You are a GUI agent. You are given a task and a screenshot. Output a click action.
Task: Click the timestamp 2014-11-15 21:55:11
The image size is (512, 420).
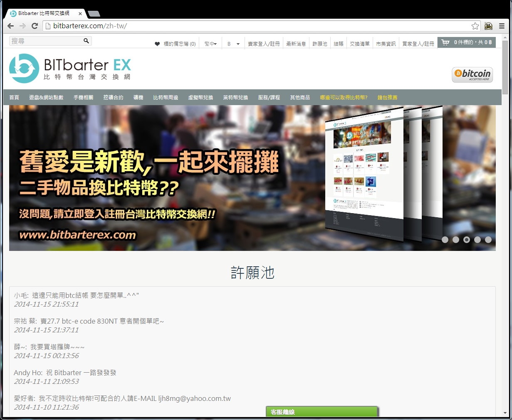(x=46, y=304)
